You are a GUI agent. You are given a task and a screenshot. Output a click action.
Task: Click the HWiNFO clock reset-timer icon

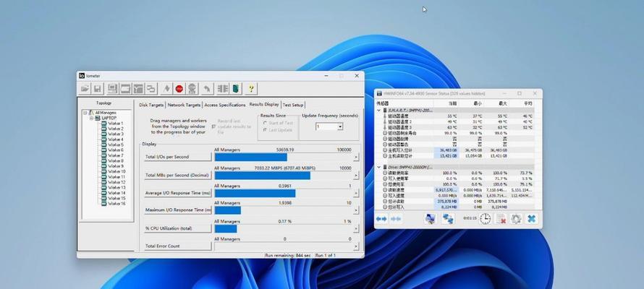(485, 219)
